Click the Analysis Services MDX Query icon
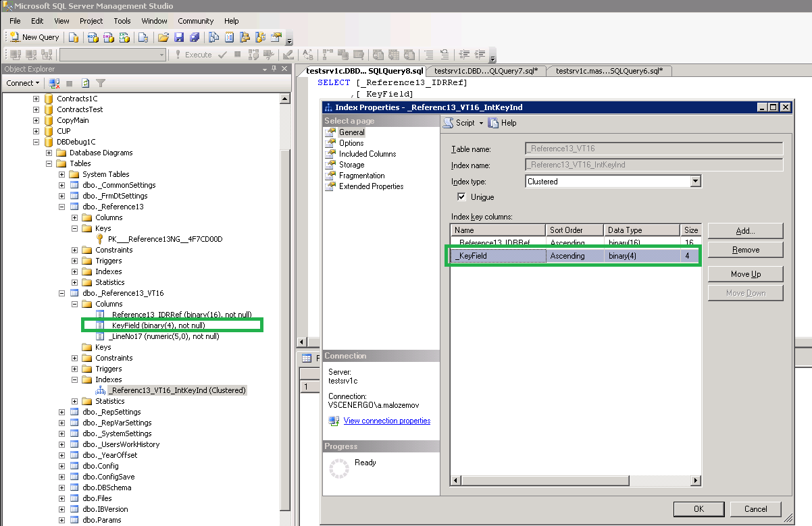The width and height of the screenshot is (812, 526). tap(93, 37)
